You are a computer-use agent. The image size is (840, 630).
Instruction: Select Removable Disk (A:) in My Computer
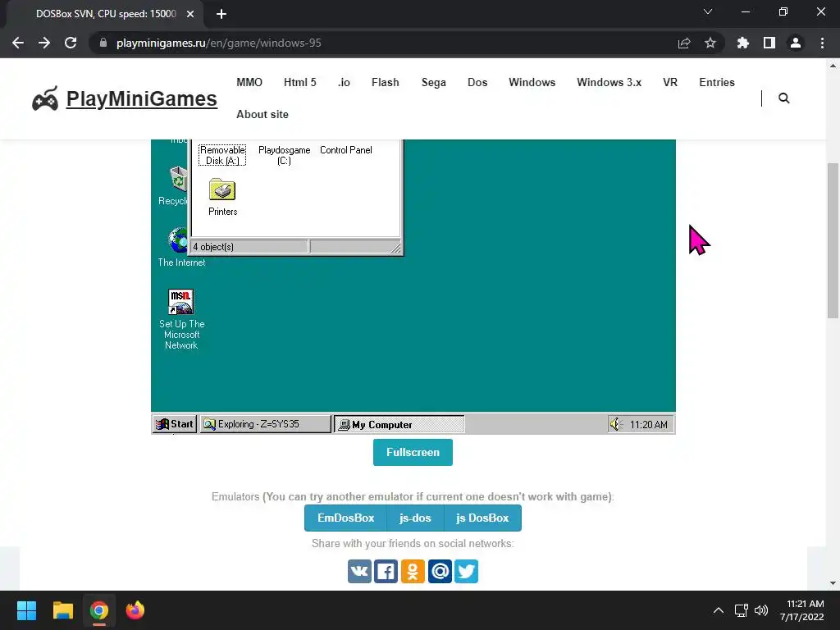click(x=222, y=155)
